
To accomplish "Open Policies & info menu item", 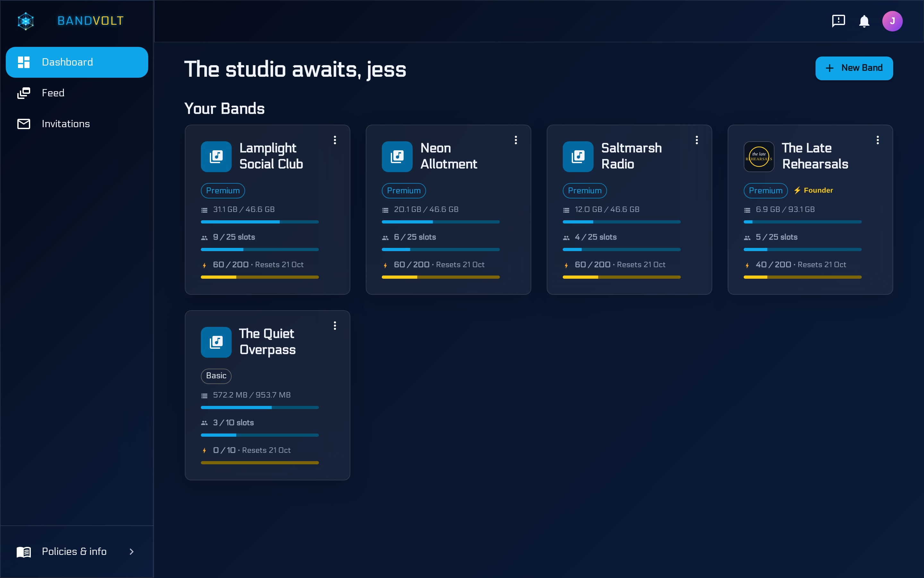I will tap(77, 551).
